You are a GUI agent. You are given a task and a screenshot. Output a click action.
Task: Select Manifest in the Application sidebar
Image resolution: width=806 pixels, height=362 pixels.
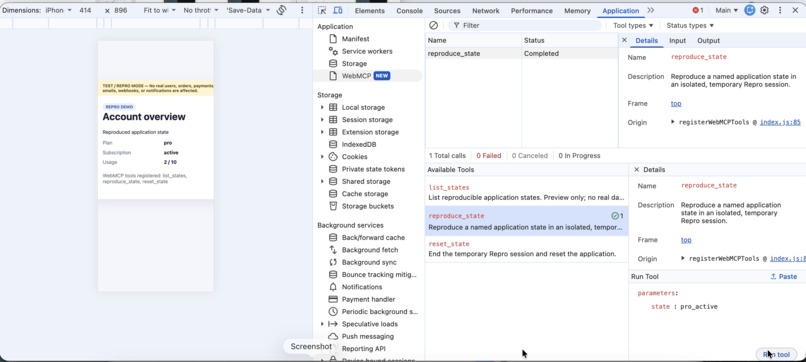pos(355,39)
